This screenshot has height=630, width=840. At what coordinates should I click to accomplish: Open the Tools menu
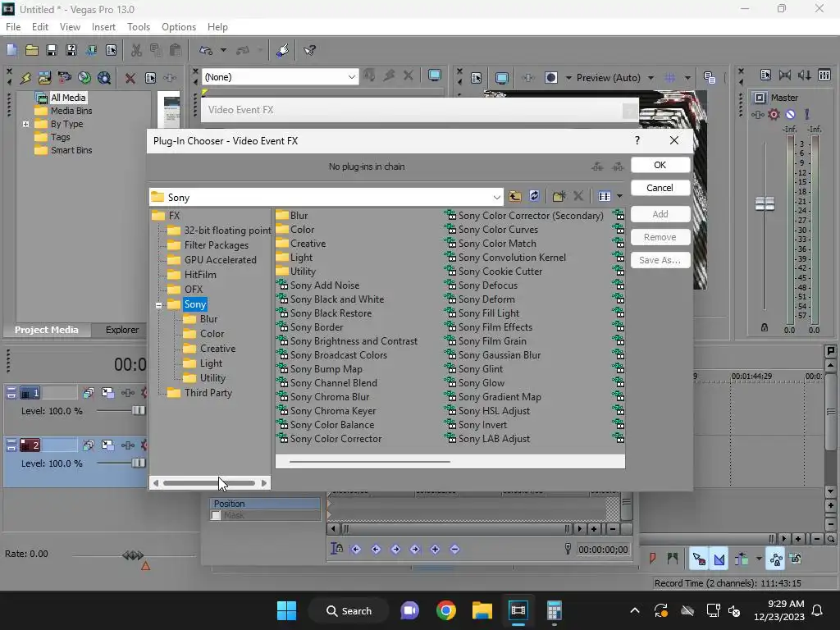pos(138,27)
